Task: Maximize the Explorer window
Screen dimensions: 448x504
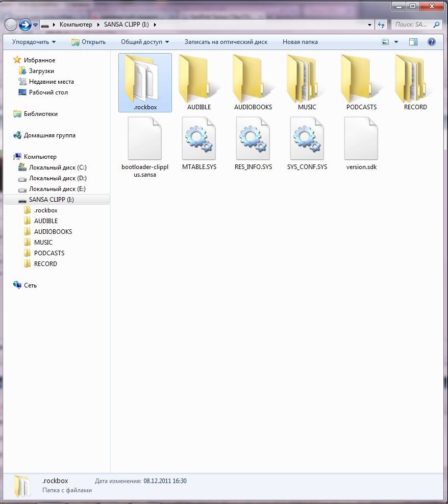Action: tap(413, 6)
